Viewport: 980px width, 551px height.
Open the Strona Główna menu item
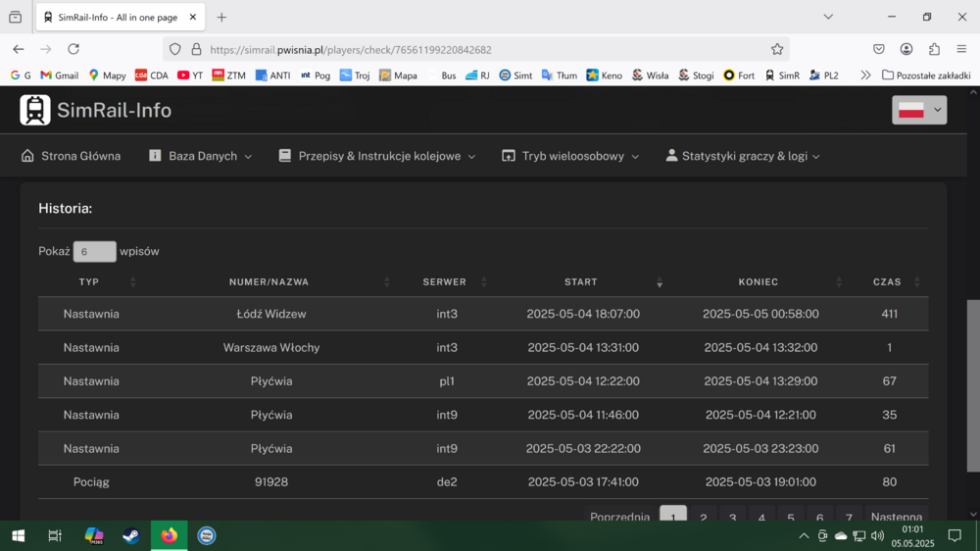tap(71, 156)
